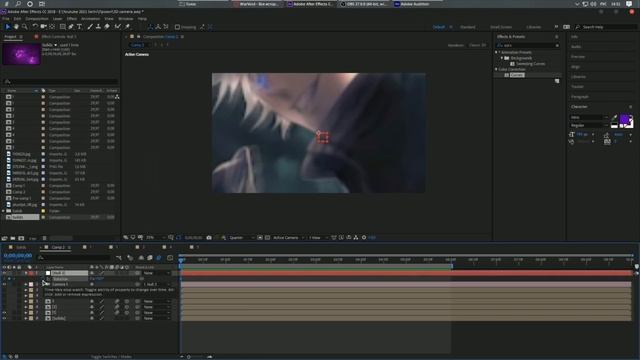Click the Frame Blending icon in timeline
This screenshot has height=360, width=640.
tap(150, 258)
